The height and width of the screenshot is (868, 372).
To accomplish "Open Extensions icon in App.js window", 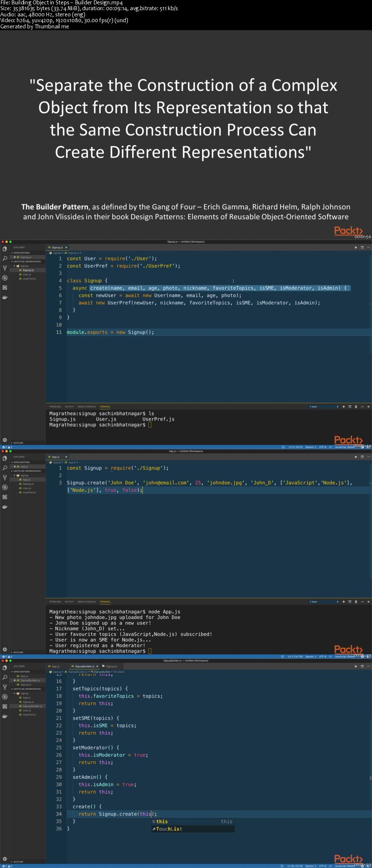I will (x=5, y=497).
